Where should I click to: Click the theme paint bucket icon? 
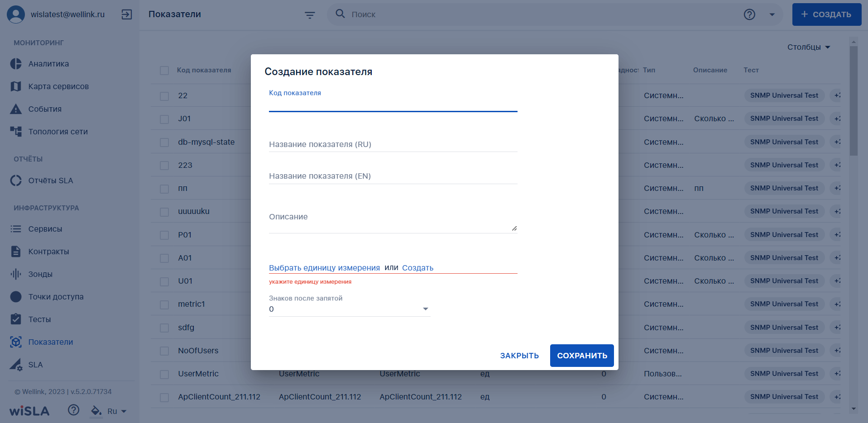(x=96, y=411)
